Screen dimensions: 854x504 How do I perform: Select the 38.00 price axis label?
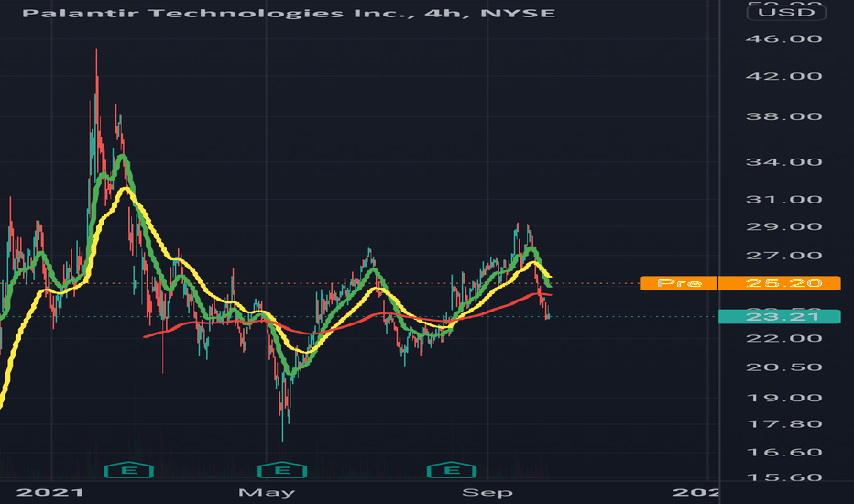click(x=783, y=116)
